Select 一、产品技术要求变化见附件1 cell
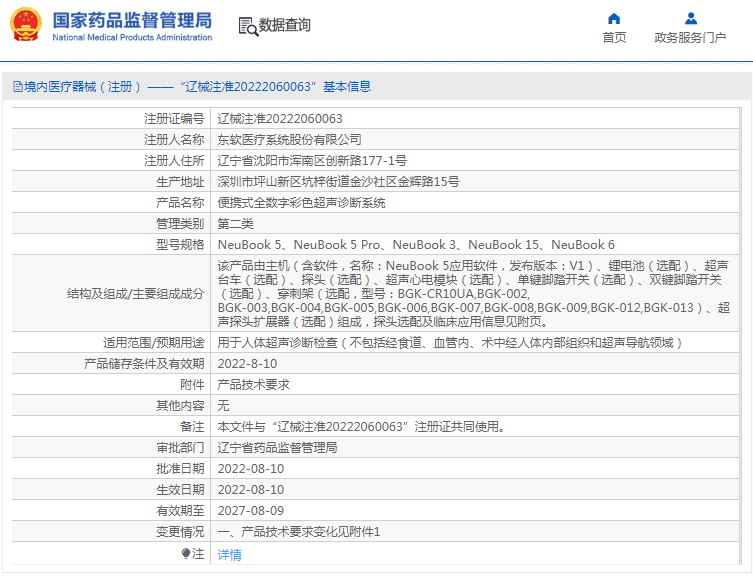 tap(299, 532)
